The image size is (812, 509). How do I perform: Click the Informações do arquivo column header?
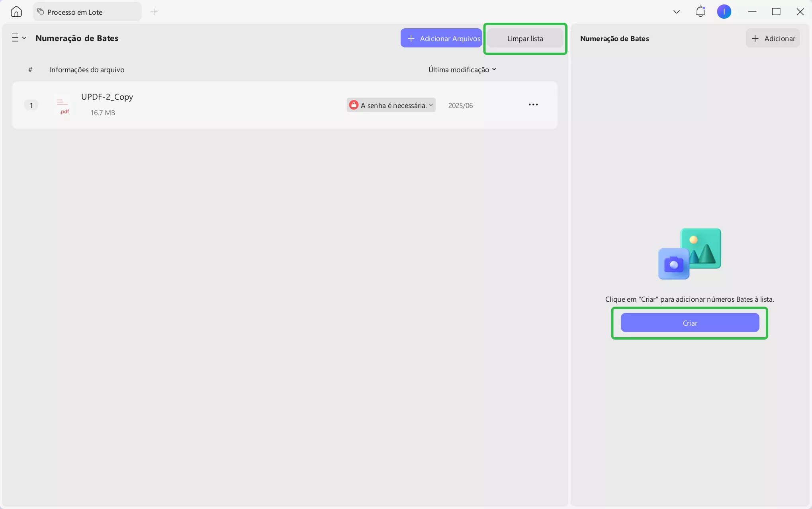[x=87, y=70]
